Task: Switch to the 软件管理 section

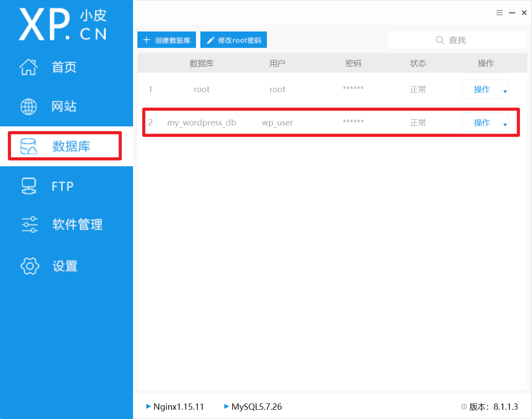Action: pyautogui.click(x=77, y=225)
